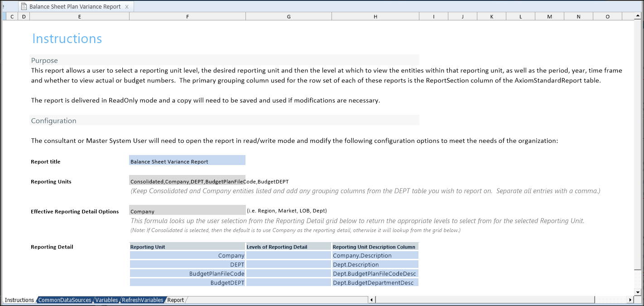Select column header H
Image resolution: width=644 pixels, height=306 pixels.
click(x=375, y=16)
